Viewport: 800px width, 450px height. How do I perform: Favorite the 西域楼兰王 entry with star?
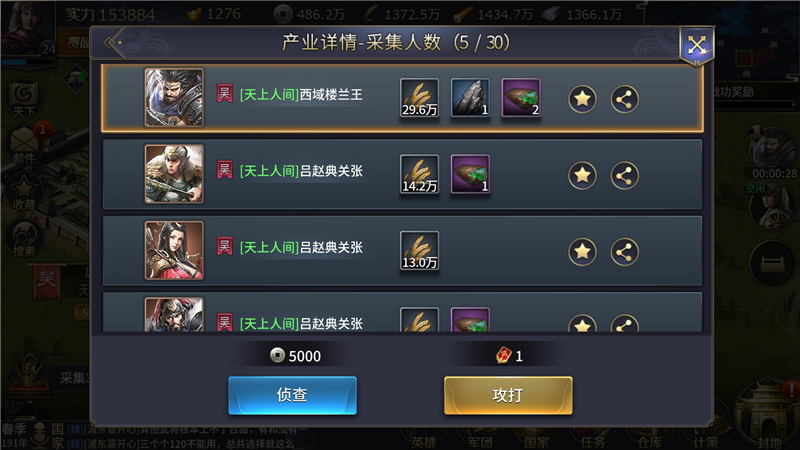pos(582,98)
